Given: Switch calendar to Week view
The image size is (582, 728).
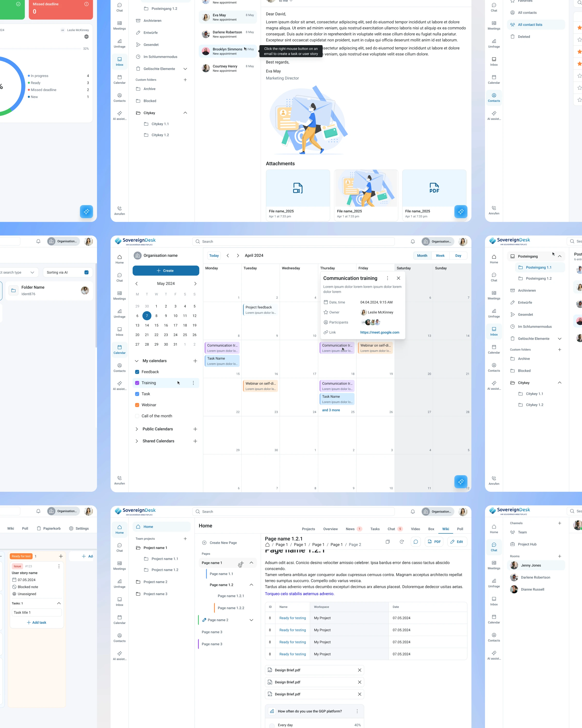Looking at the screenshot, I should pos(440,256).
